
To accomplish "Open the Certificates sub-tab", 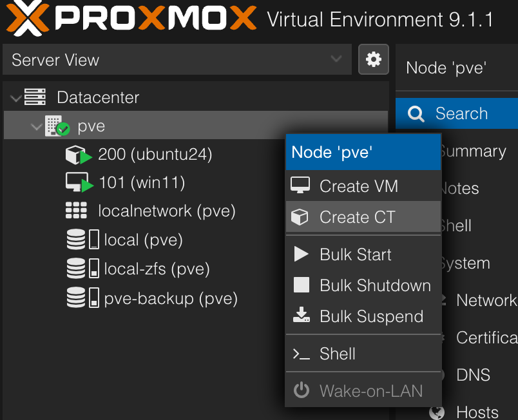I will (x=487, y=338).
